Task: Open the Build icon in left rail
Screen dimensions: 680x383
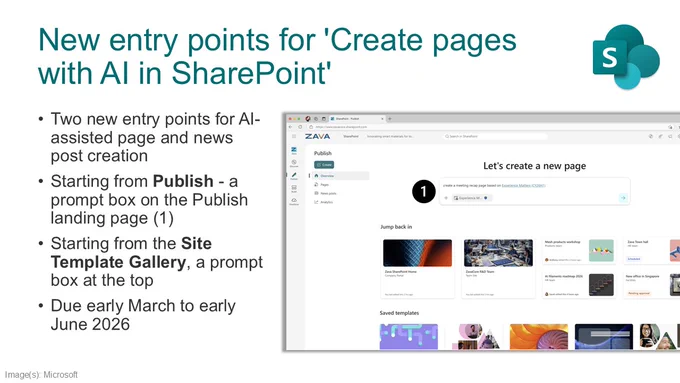Action: (294, 188)
